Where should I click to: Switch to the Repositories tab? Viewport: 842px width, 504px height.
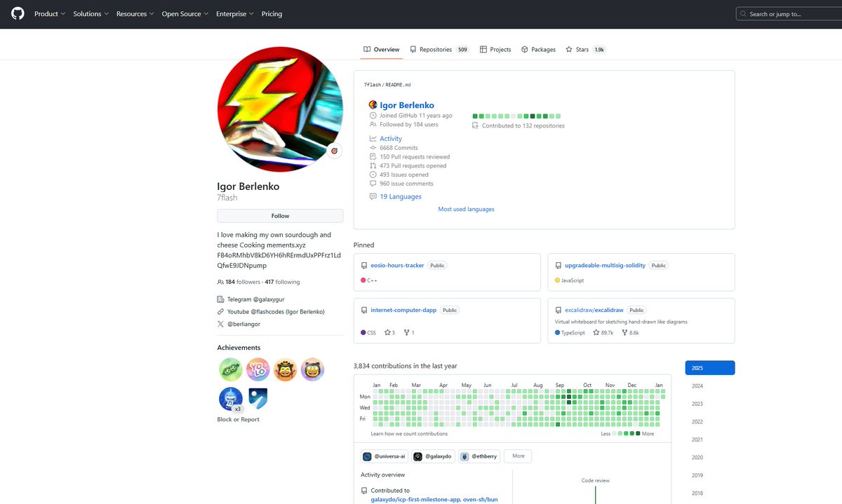tap(439, 50)
